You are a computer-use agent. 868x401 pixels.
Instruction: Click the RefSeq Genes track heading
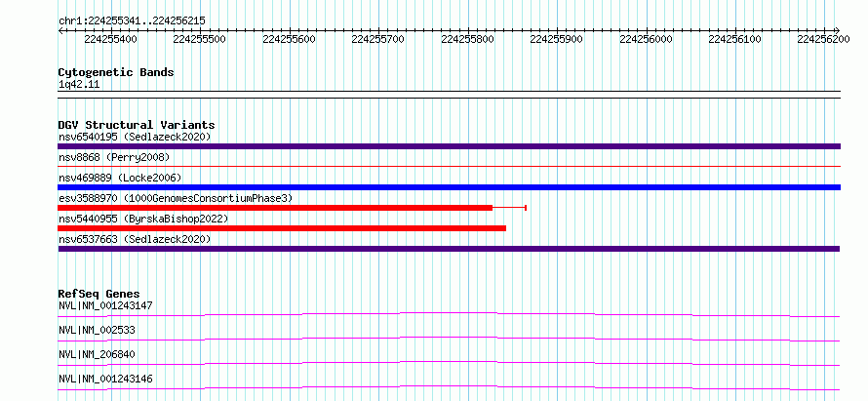(x=99, y=294)
